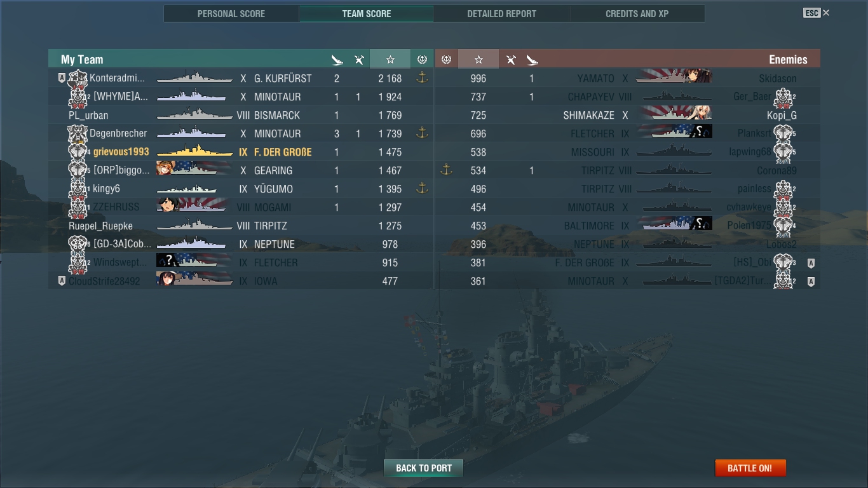868x488 pixels.
Task: Click anchor icon in G. Kurfürst row
Action: pos(422,78)
